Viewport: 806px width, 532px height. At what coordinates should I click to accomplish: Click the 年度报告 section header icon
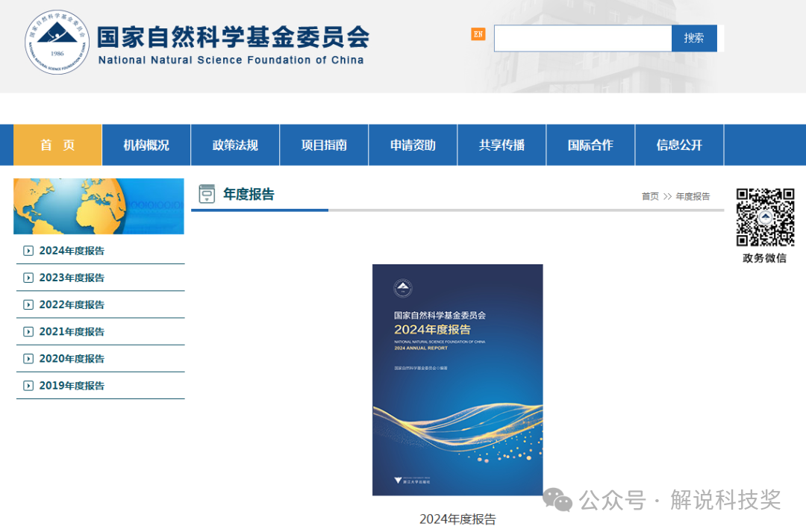pos(207,194)
